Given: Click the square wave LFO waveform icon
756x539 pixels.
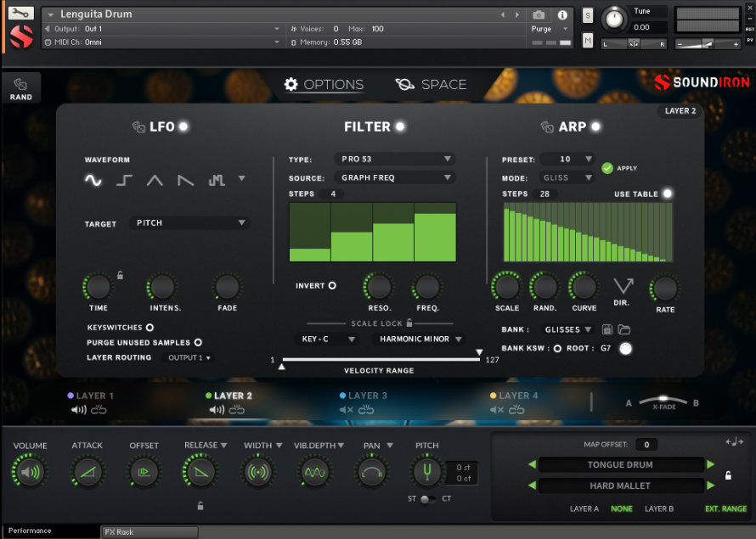Looking at the screenshot, I should point(123,179).
